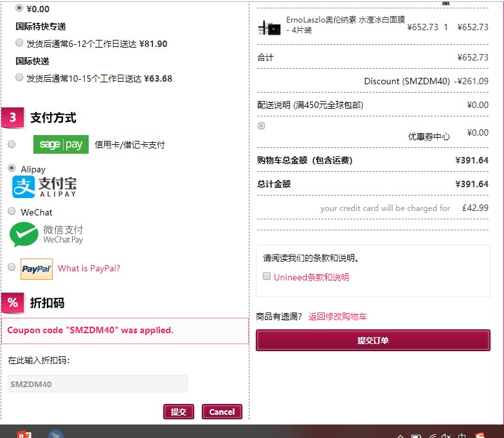Click the pink percent discount badge
Image resolution: width=504 pixels, height=438 pixels.
point(13,303)
